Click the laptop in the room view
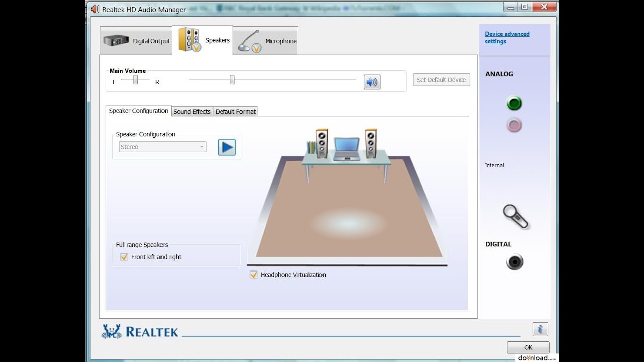 coord(347,149)
